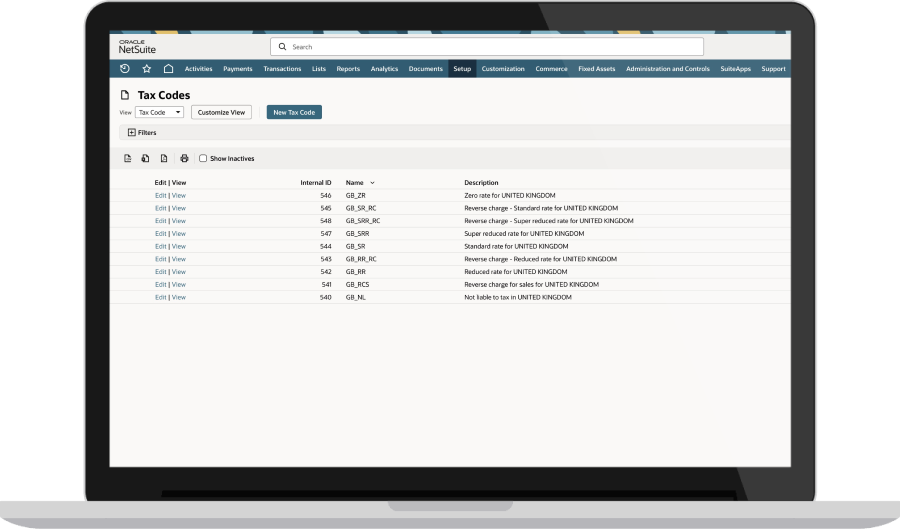Open the Shortcuts star icon
This screenshot has width=900, height=529.
(146, 69)
